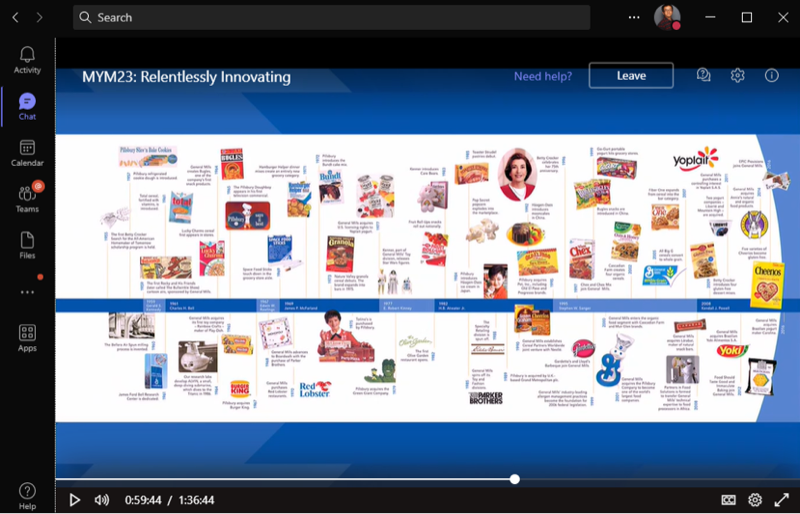Image resolution: width=800 pixels, height=514 pixels.
Task: Open the Activity feed in sidebar
Action: tap(27, 60)
